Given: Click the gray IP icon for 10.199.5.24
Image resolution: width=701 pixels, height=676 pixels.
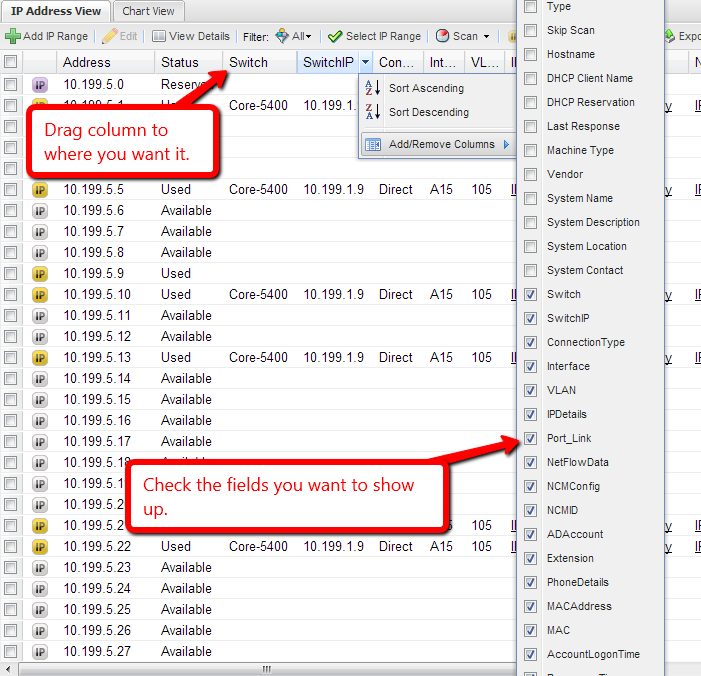Looking at the screenshot, I should click(40, 589).
